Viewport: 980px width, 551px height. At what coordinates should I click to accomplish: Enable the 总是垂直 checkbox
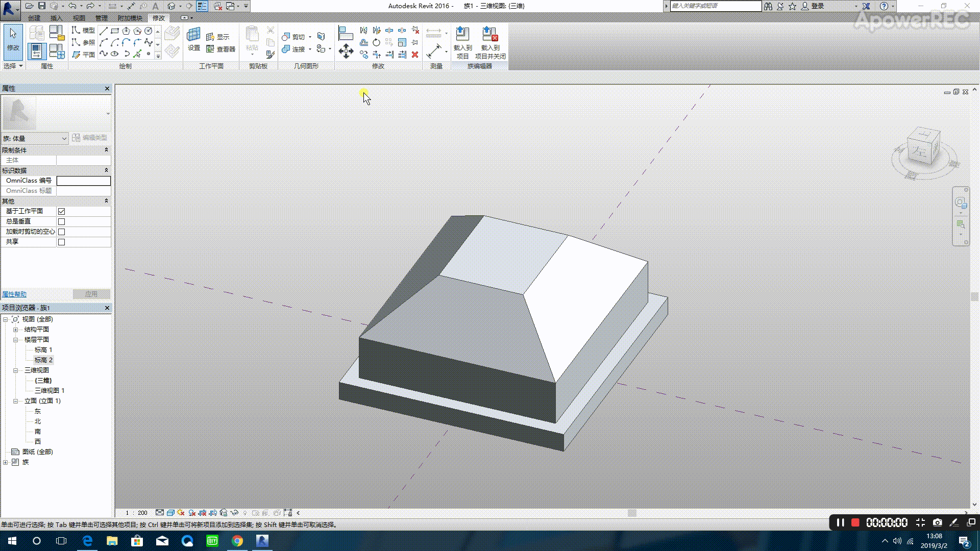click(62, 221)
